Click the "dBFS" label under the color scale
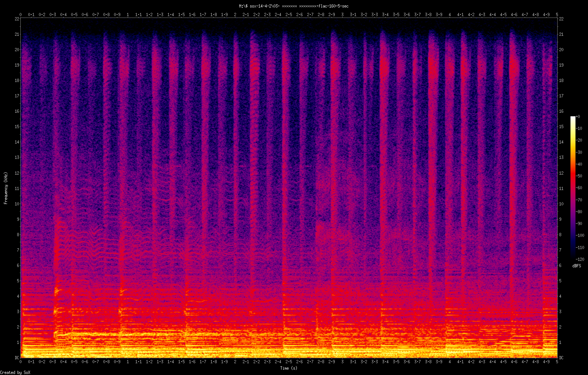588x375 pixels. 577,266
